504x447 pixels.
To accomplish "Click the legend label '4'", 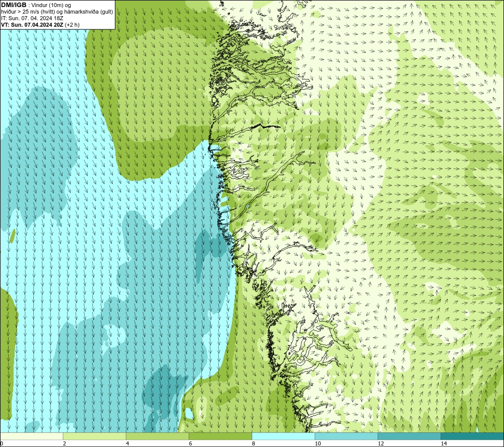I will coord(128,443).
